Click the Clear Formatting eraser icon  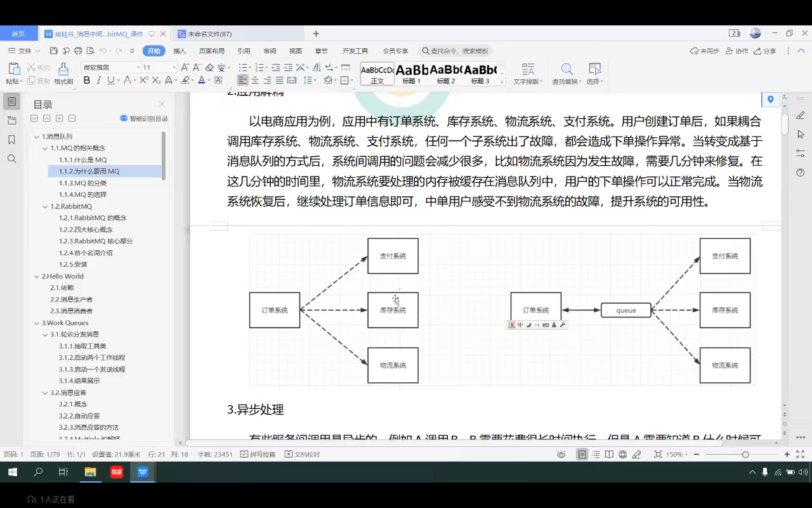209,67
